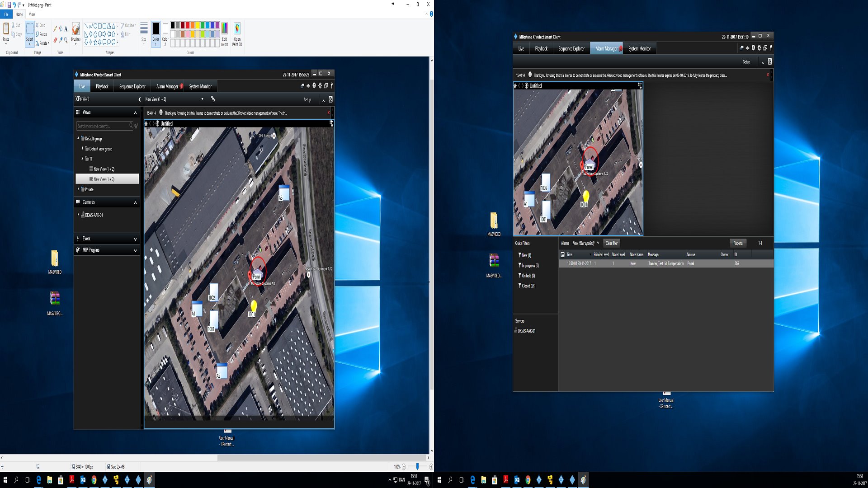This screenshot has height=488, width=868.
Task: Open the File tab in Paint
Action: (x=6, y=14)
